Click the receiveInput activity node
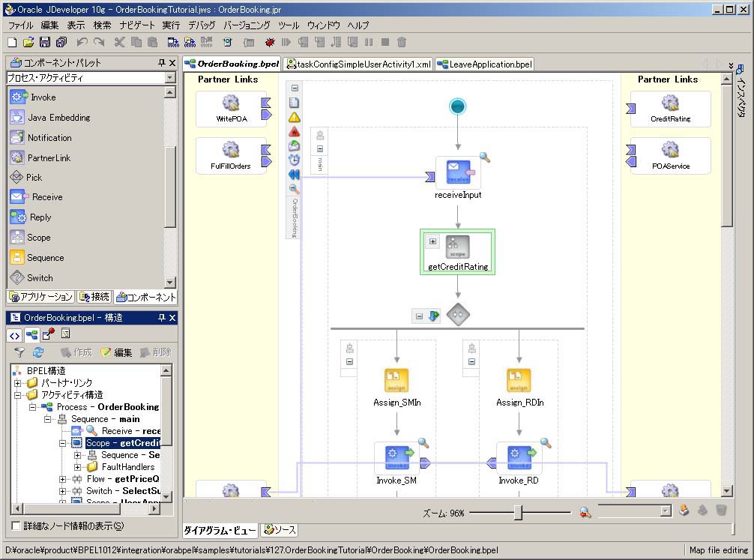The width and height of the screenshot is (754, 560). 458,172
